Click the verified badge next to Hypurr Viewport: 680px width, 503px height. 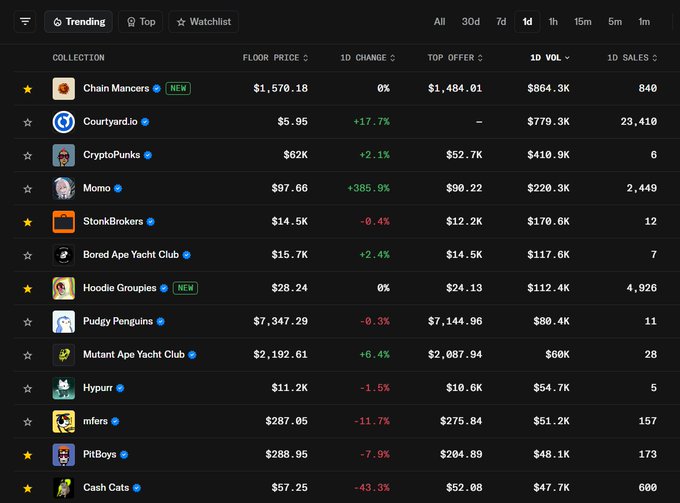pos(120,388)
